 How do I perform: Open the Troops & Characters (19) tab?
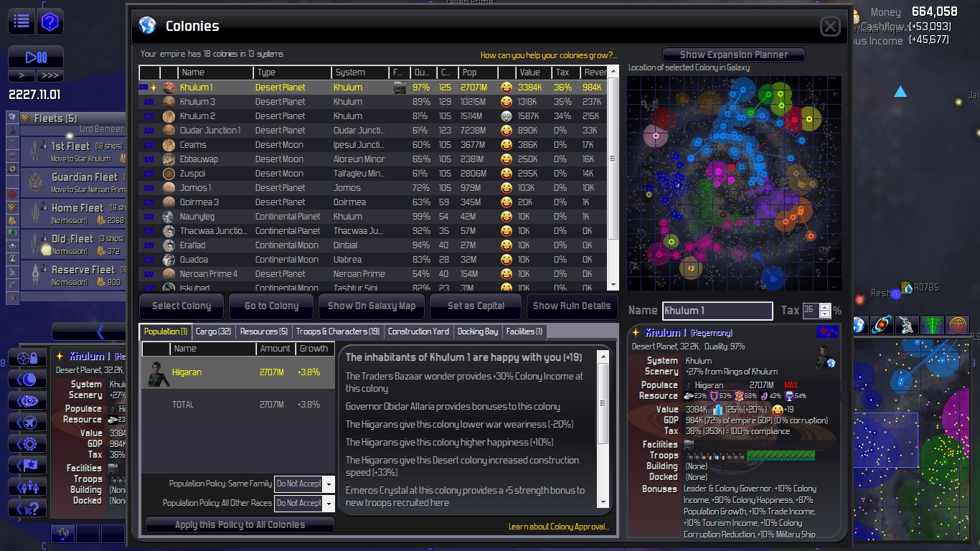(338, 331)
